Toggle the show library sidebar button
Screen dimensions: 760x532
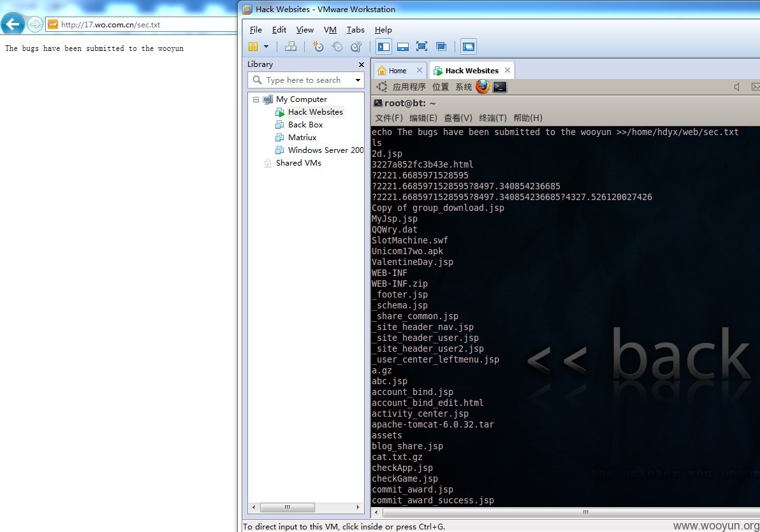coord(384,47)
